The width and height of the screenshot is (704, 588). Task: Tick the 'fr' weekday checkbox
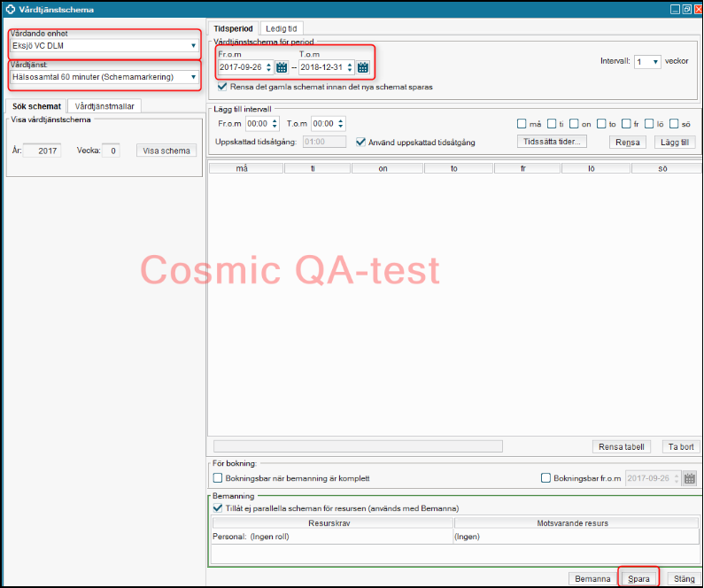click(626, 124)
